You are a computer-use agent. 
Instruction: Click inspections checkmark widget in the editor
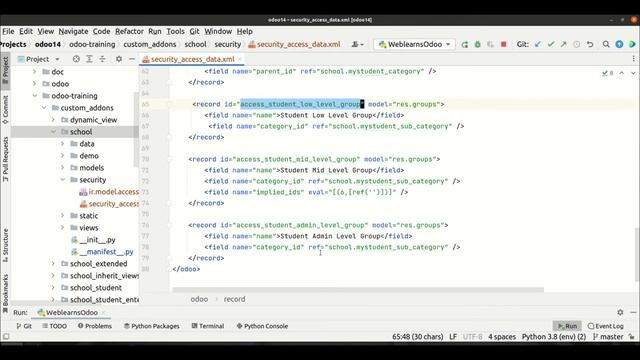(x=608, y=73)
